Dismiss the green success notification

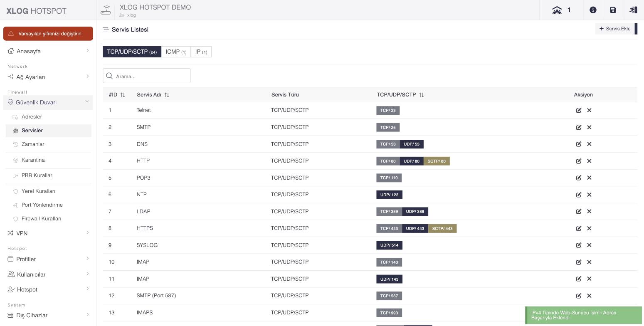(x=584, y=315)
